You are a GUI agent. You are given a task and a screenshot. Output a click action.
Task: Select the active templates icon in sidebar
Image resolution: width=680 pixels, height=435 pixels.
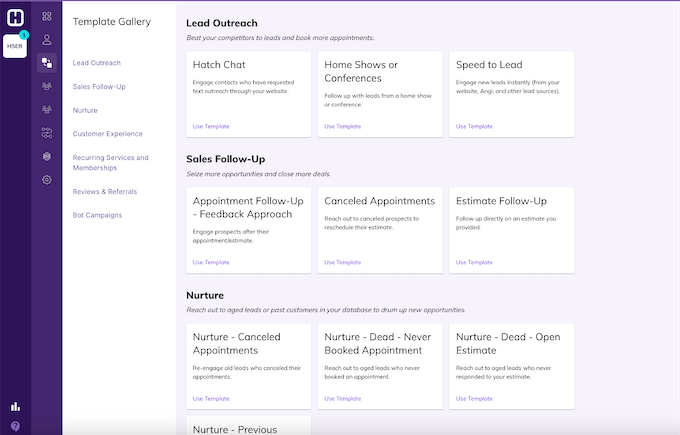(47, 62)
